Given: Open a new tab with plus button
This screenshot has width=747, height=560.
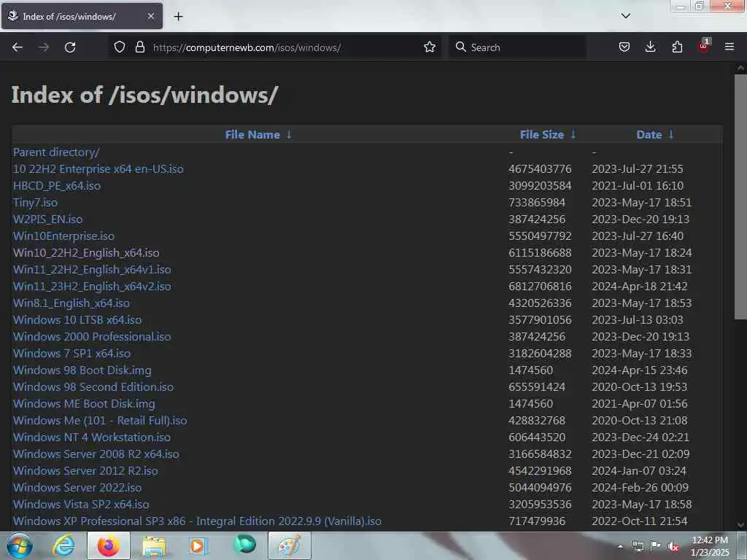Looking at the screenshot, I should tap(178, 17).
